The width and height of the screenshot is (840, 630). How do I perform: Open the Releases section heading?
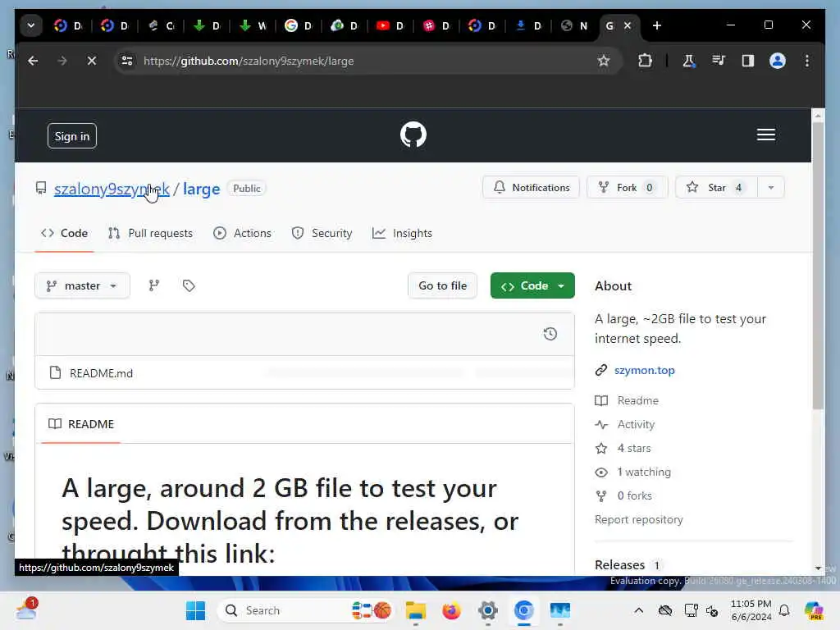[620, 564]
